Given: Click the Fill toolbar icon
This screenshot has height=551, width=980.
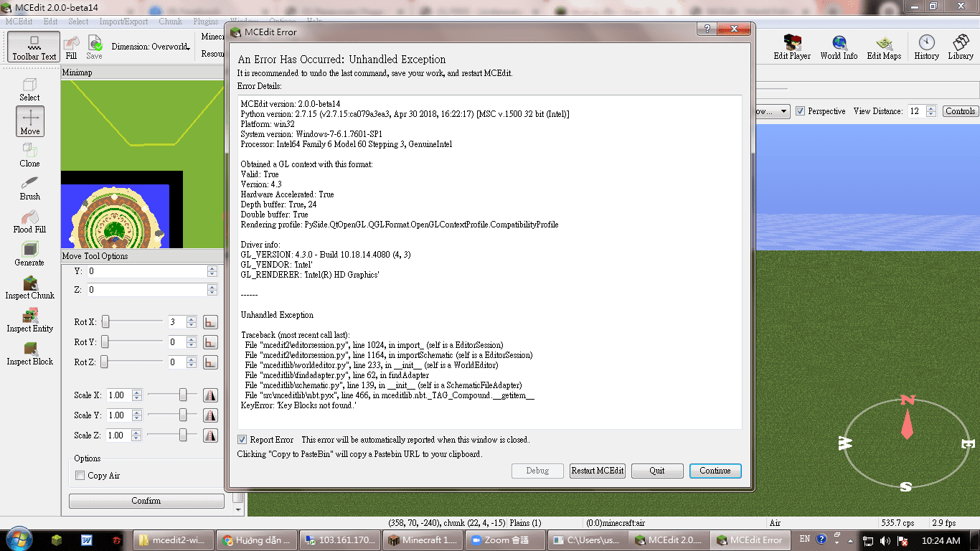Looking at the screenshot, I should (71, 47).
